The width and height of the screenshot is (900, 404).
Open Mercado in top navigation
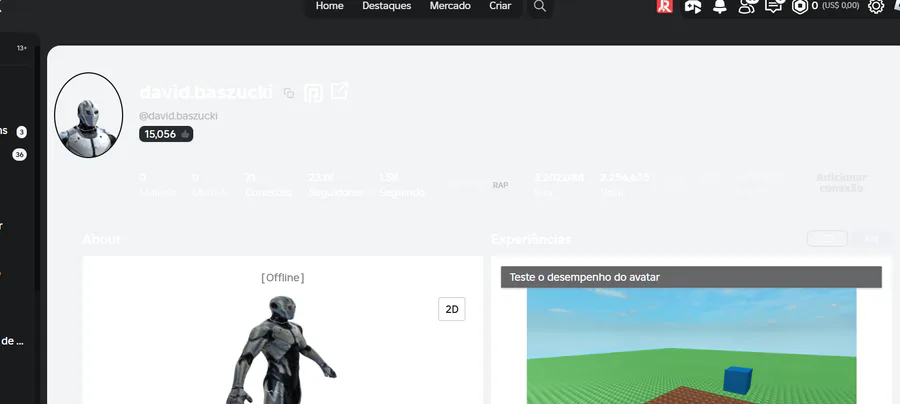click(x=450, y=6)
